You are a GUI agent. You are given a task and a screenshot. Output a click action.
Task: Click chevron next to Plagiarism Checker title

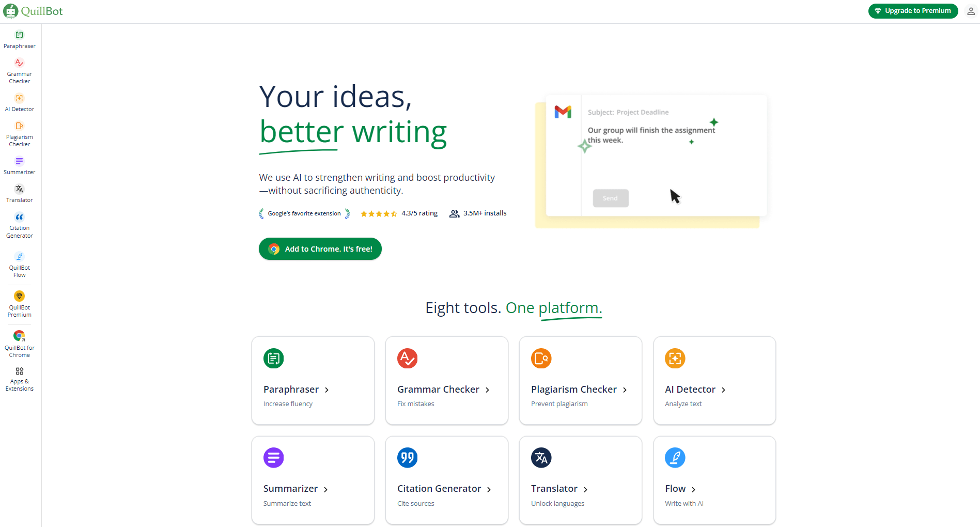click(625, 390)
